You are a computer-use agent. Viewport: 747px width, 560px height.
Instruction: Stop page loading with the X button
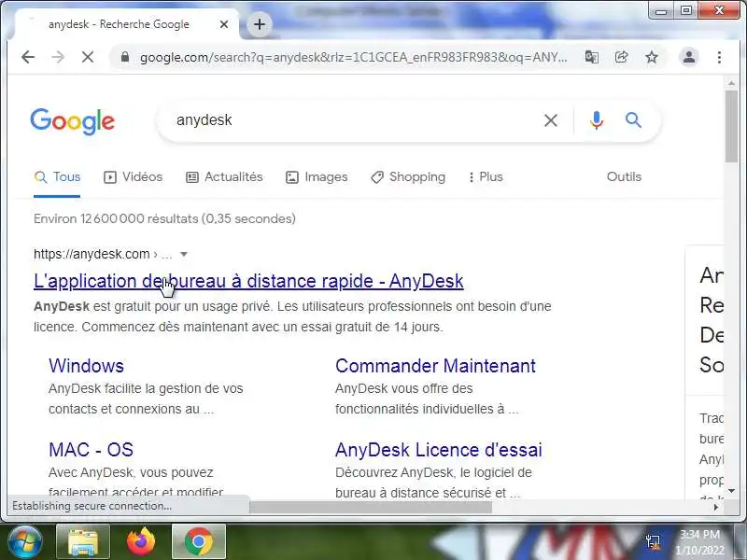pyautogui.click(x=88, y=57)
